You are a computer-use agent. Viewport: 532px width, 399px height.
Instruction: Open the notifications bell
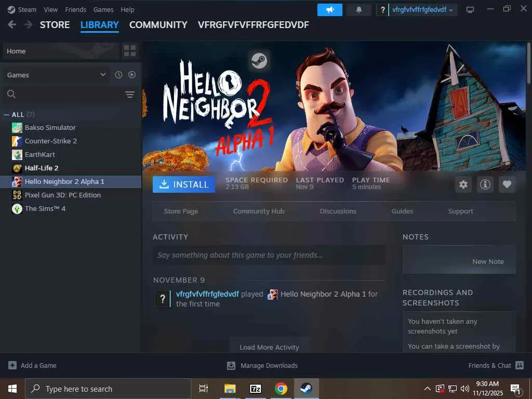[x=358, y=10]
